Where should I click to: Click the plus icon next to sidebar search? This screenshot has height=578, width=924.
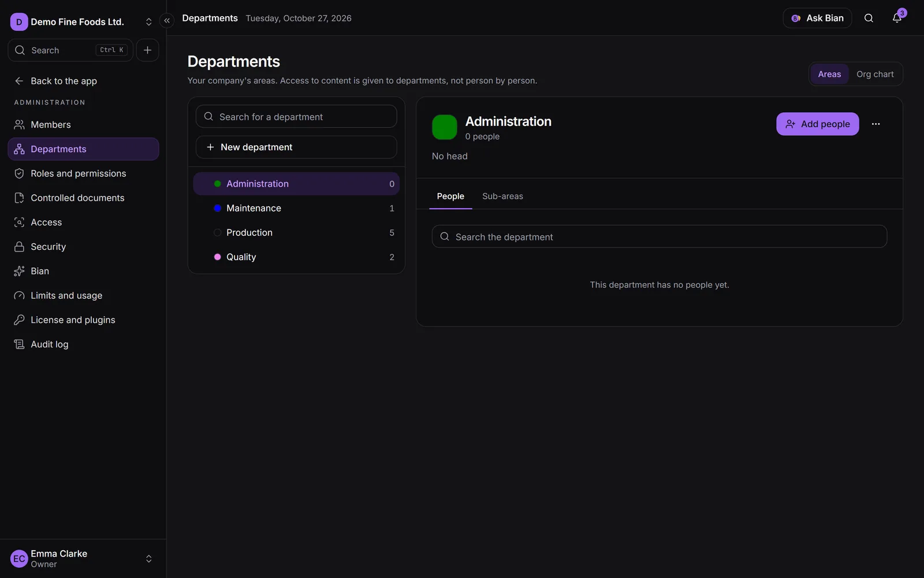(x=147, y=50)
